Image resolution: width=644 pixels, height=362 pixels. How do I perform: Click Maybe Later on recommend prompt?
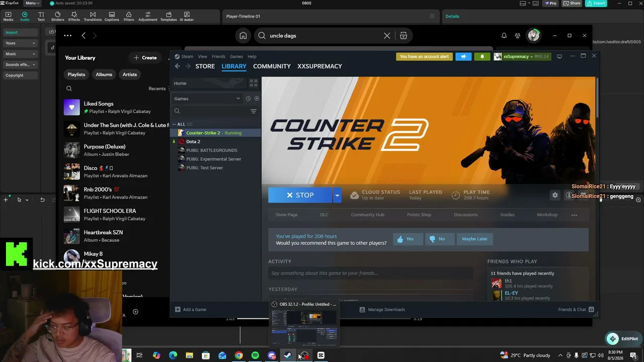[474, 239]
